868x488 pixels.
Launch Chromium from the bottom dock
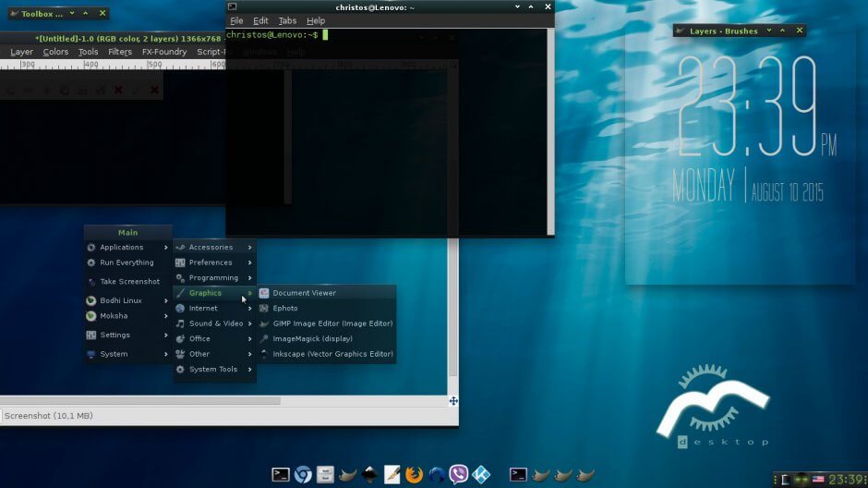[x=303, y=475]
